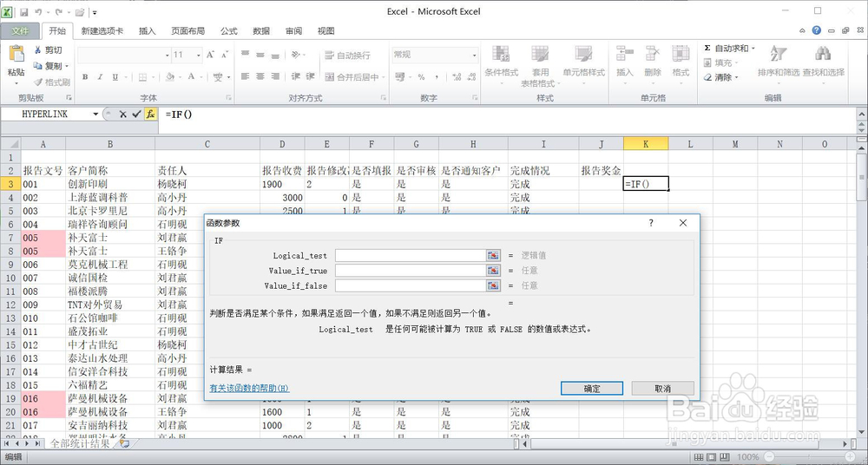Image resolution: width=868 pixels, height=465 pixels.
Task: Toggle Wrap Text (自动换行)
Action: pos(348,56)
